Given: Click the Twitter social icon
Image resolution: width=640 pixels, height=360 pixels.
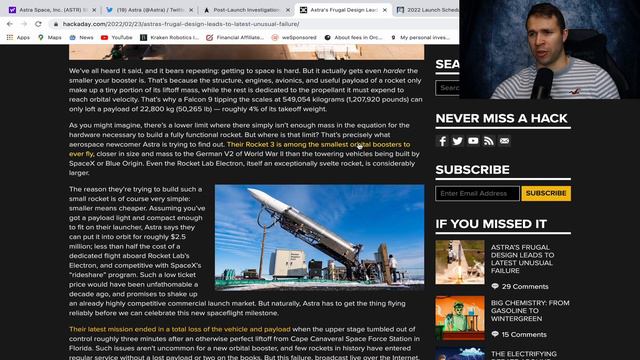Looking at the screenshot, I should (458, 141).
